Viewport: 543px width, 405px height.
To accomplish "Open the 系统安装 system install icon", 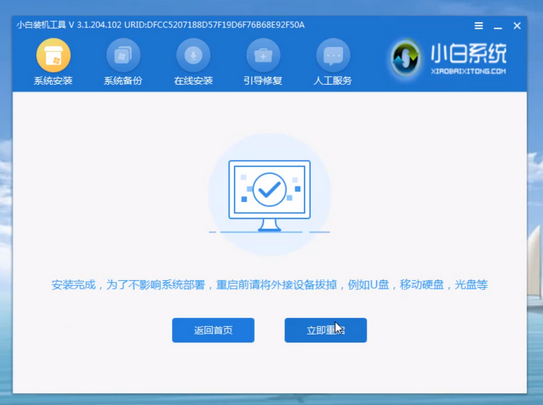I will [x=53, y=55].
